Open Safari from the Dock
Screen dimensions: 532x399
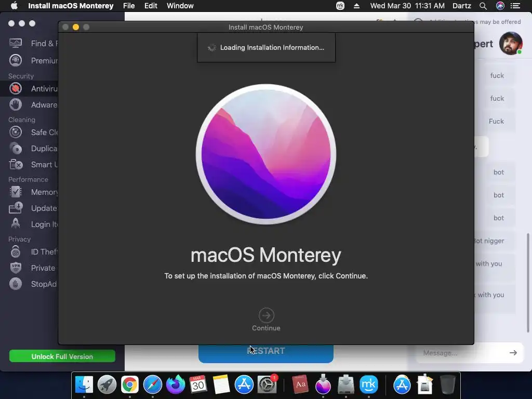click(153, 384)
